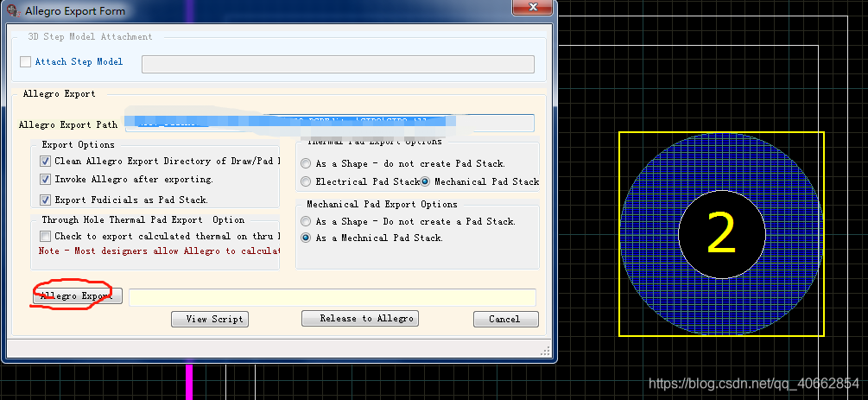Select mechanical 'As a Shape - Do not create a Pad Stack'
The height and width of the screenshot is (400, 868).
pos(306,222)
